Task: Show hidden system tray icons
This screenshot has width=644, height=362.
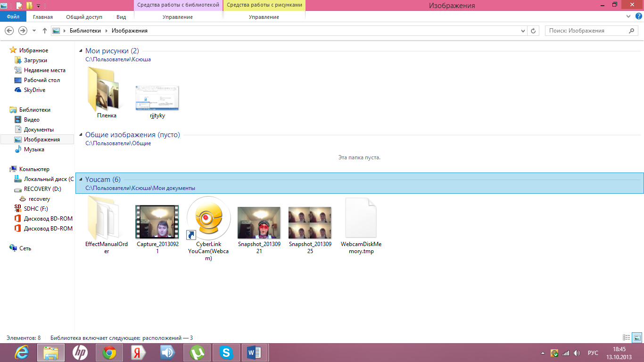Action: tap(544, 353)
